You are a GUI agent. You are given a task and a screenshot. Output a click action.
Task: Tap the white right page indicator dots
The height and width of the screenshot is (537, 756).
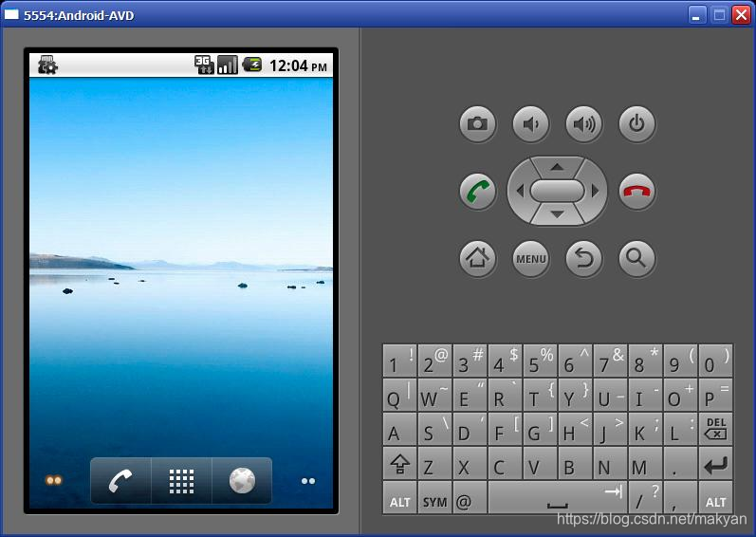click(308, 481)
